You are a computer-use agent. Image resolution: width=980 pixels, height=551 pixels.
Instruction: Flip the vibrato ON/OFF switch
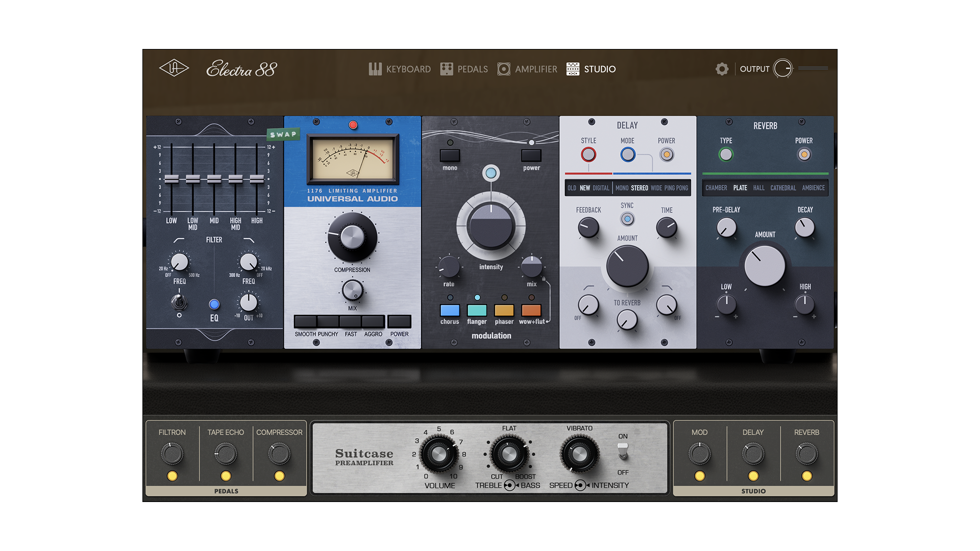(623, 450)
